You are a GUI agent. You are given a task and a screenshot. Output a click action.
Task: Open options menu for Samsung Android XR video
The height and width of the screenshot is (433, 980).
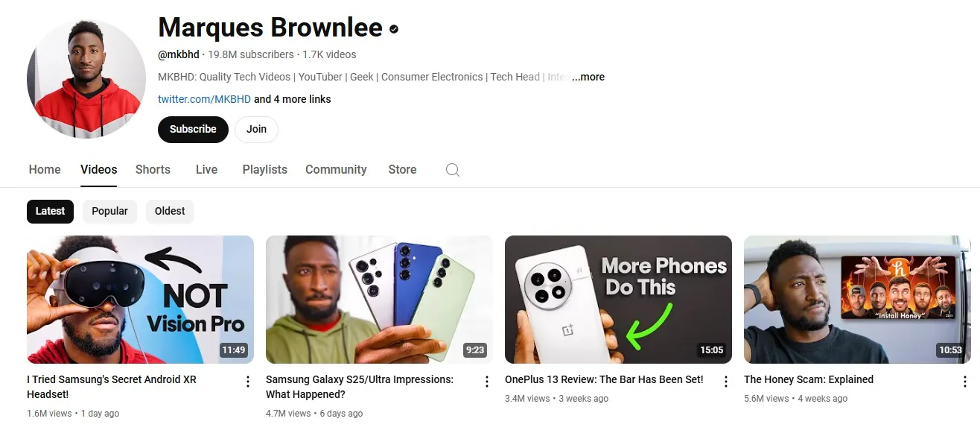(248, 382)
